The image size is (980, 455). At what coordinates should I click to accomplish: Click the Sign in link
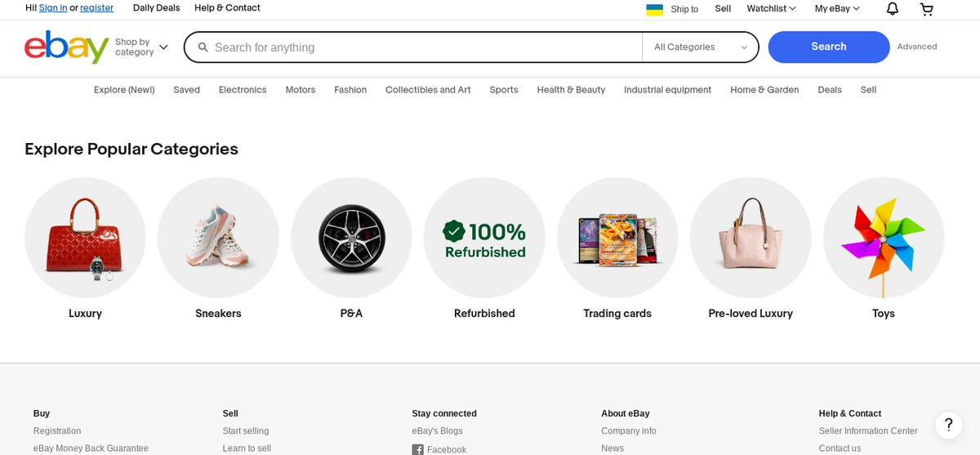click(53, 8)
